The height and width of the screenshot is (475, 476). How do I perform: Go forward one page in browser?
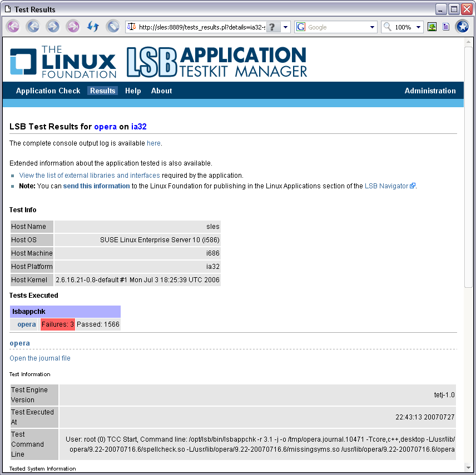(x=53, y=27)
